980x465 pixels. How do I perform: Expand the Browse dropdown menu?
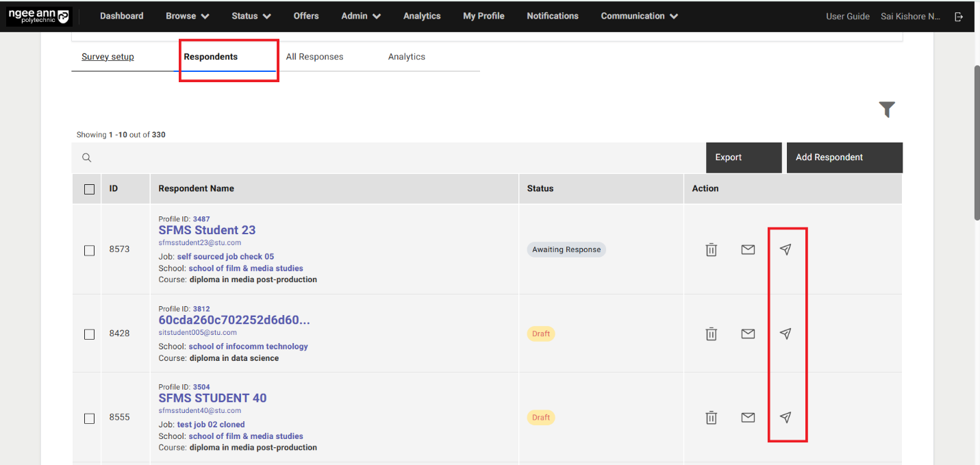click(x=187, y=16)
